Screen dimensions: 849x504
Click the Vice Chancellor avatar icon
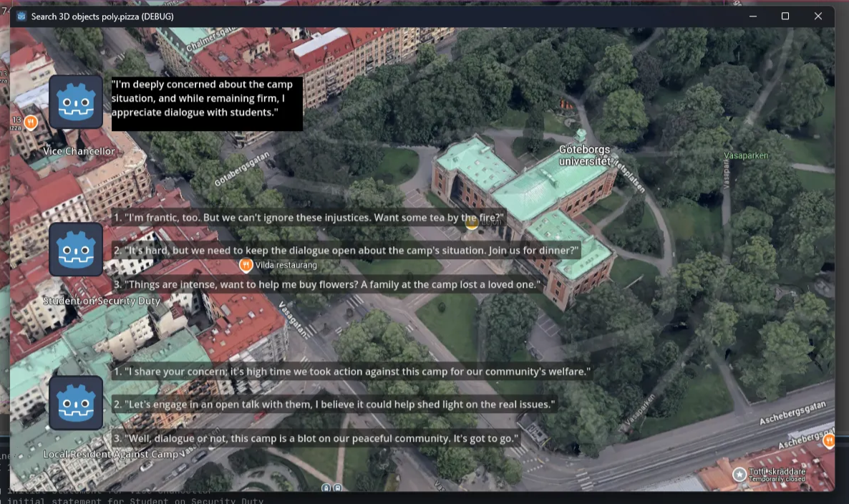pos(76,102)
